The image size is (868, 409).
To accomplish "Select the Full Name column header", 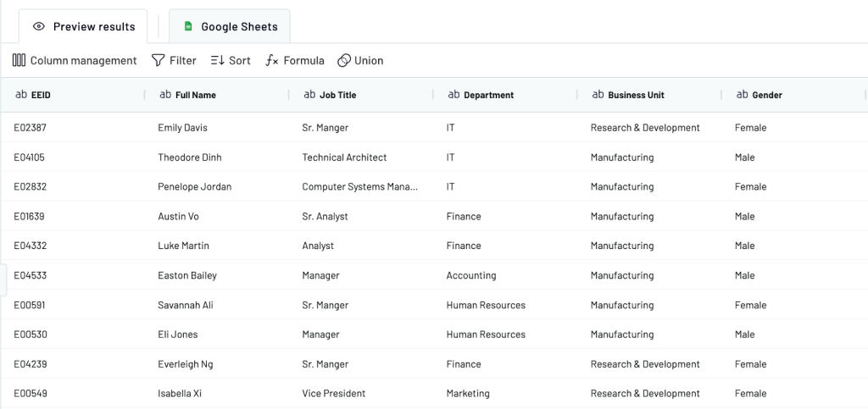I will coord(217,95).
